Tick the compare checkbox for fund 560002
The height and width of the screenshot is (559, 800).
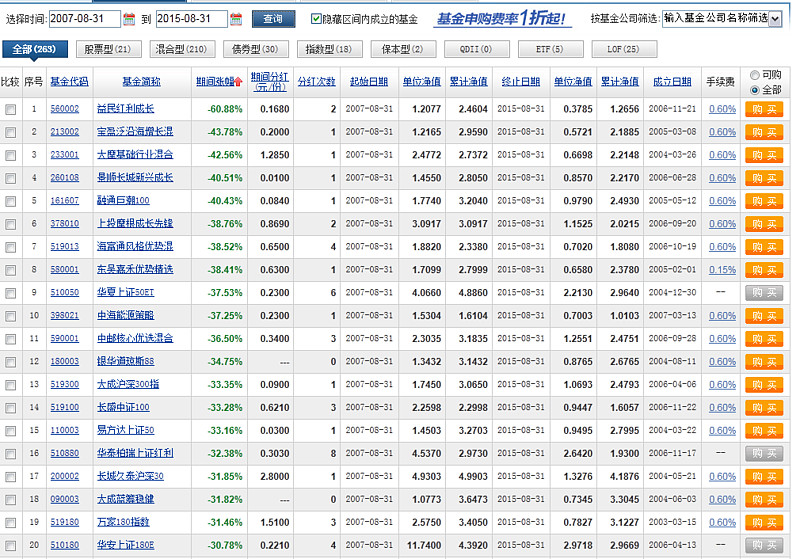[x=11, y=109]
